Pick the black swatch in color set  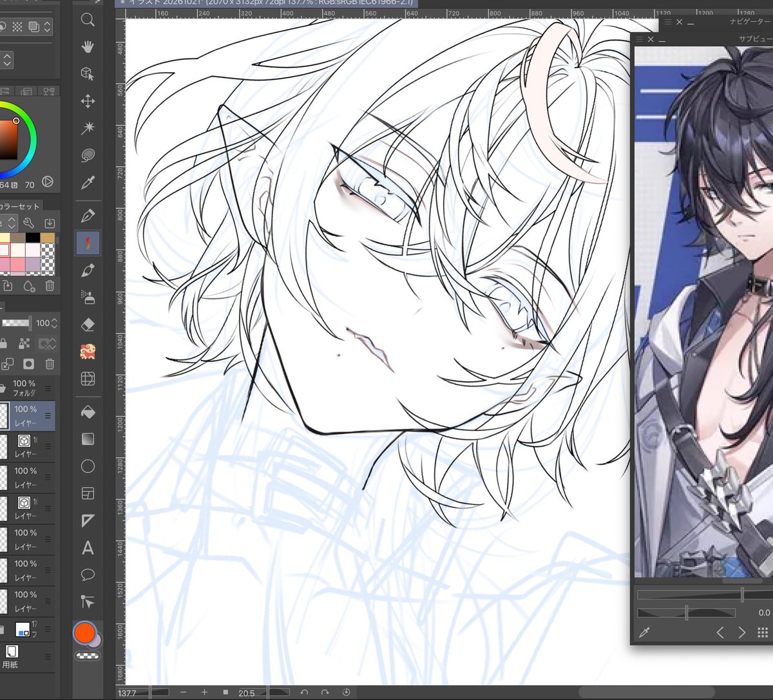tap(33, 238)
